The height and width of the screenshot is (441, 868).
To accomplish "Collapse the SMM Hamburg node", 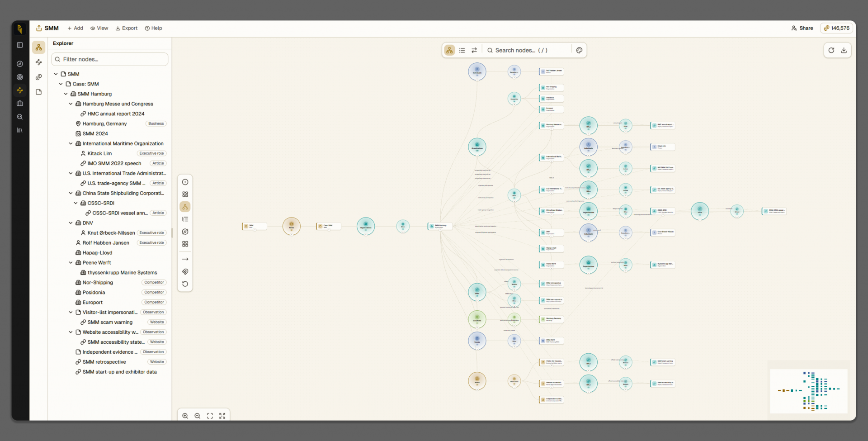I will click(66, 94).
